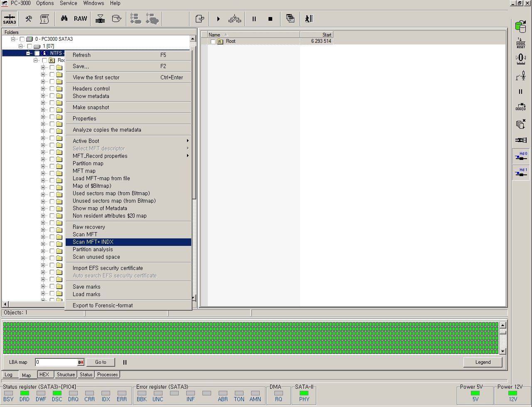The image size is (532, 407).
Task: Collapse the 0 - PC3000 SATA3 tree node
Action: click(x=13, y=39)
